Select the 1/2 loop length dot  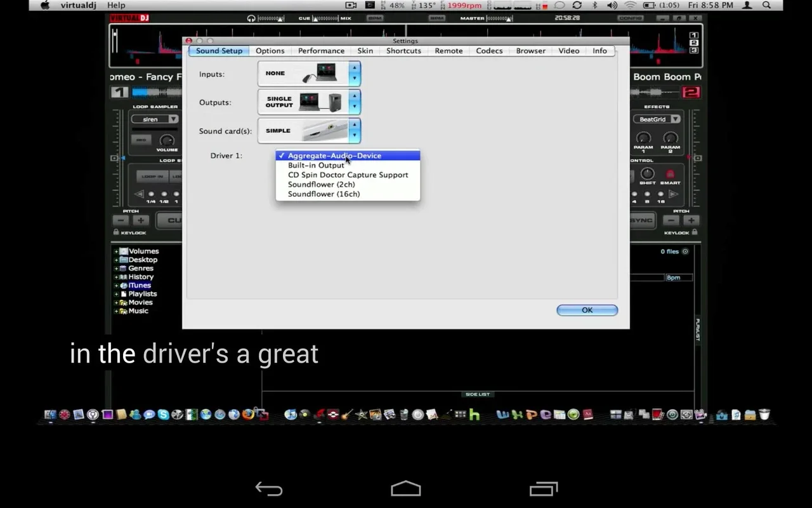[164, 194]
